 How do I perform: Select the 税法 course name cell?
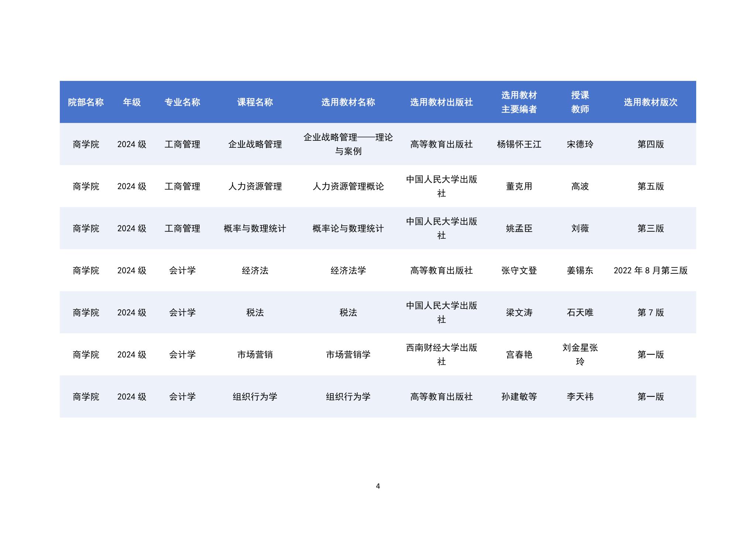pyautogui.click(x=255, y=313)
